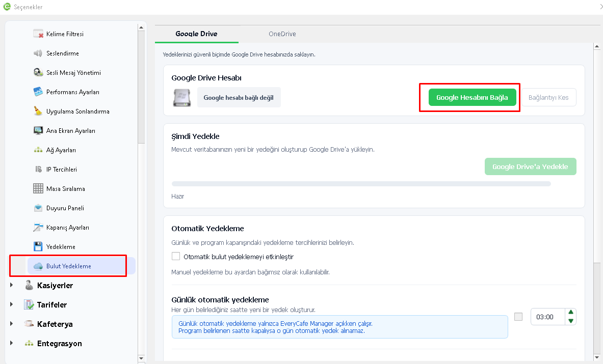Click the Duyuru Paneli icon
Image resolution: width=603 pixels, height=364 pixels.
pyautogui.click(x=38, y=208)
